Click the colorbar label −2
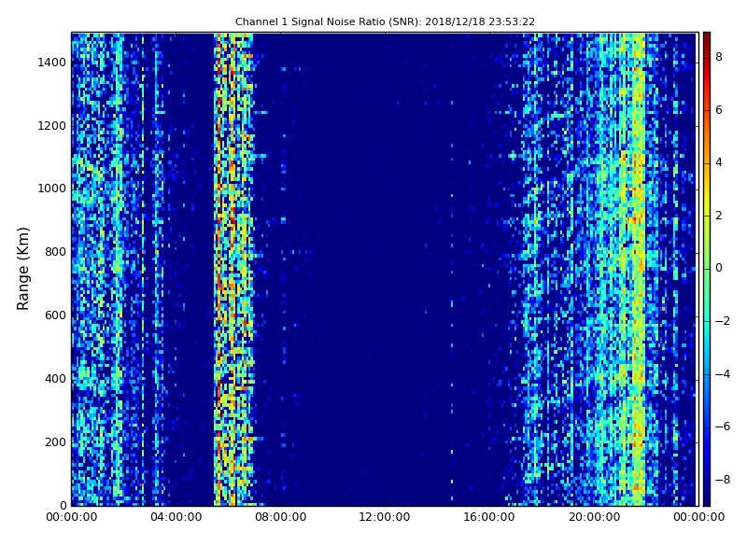The width and height of the screenshot is (747, 560). pos(723,321)
